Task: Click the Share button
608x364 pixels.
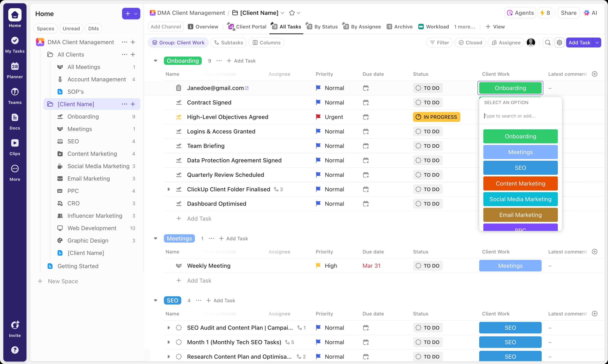Action: (x=568, y=13)
